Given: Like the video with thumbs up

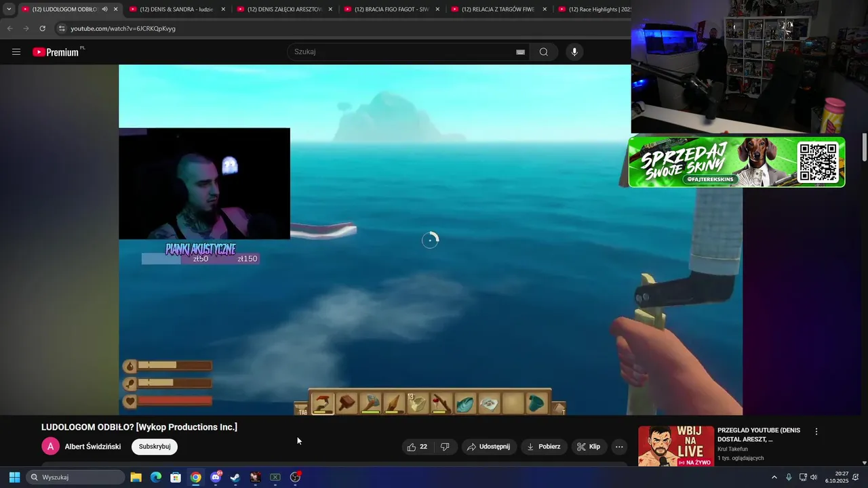Looking at the screenshot, I should pyautogui.click(x=418, y=447).
